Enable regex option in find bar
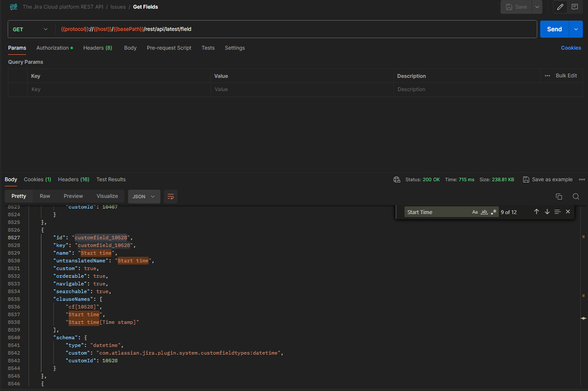Screen dimensions: 588x391 click(x=494, y=212)
